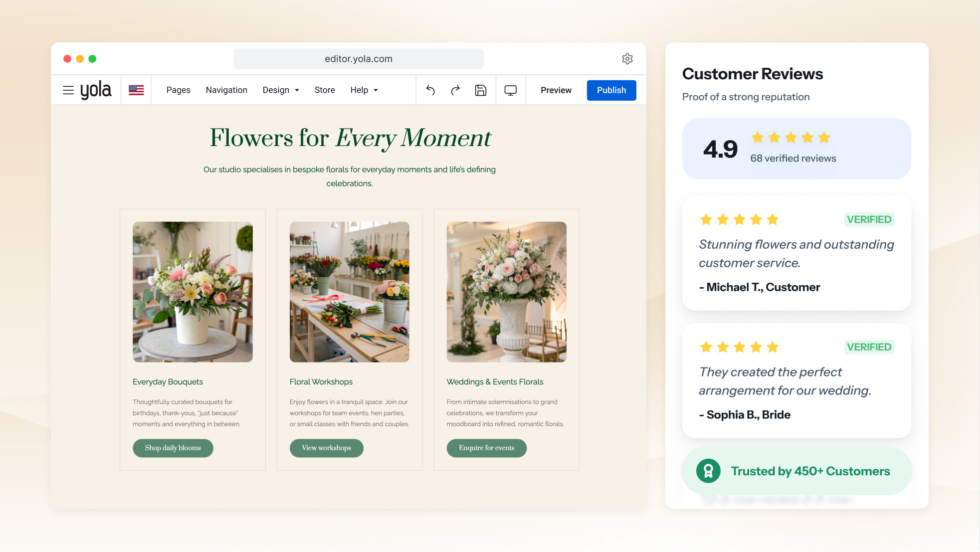Open settings with the gear icon
The width and height of the screenshot is (980, 552).
[x=627, y=59]
